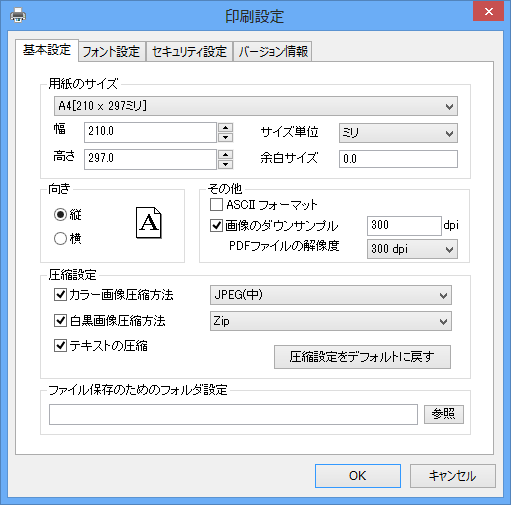Open the A4 paper size dropdown
The width and height of the screenshot is (511, 505).
pos(256,106)
